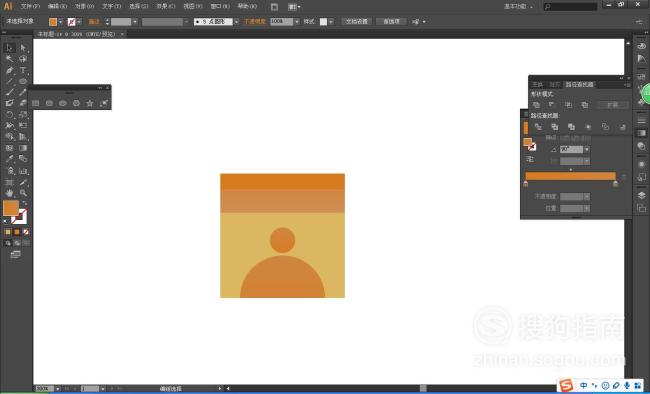
Task: Open the 对象 (Object) menu
Action: pyautogui.click(x=85, y=7)
